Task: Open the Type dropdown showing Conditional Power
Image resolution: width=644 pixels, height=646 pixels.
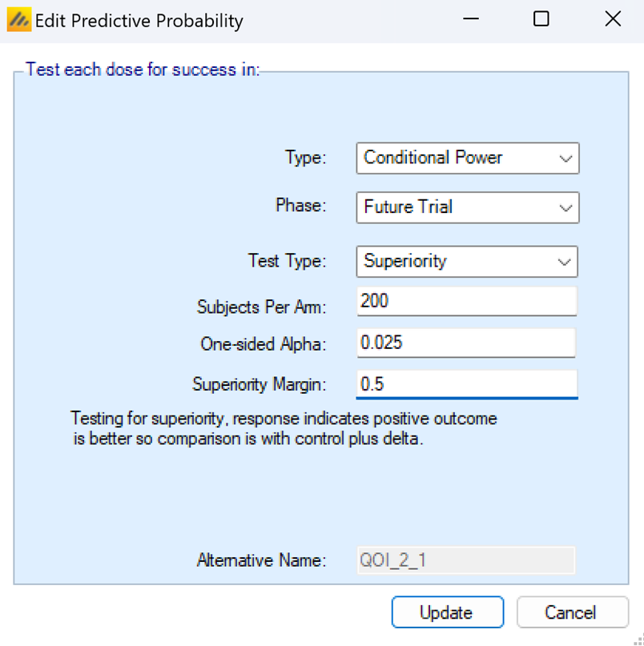Action: point(467,158)
